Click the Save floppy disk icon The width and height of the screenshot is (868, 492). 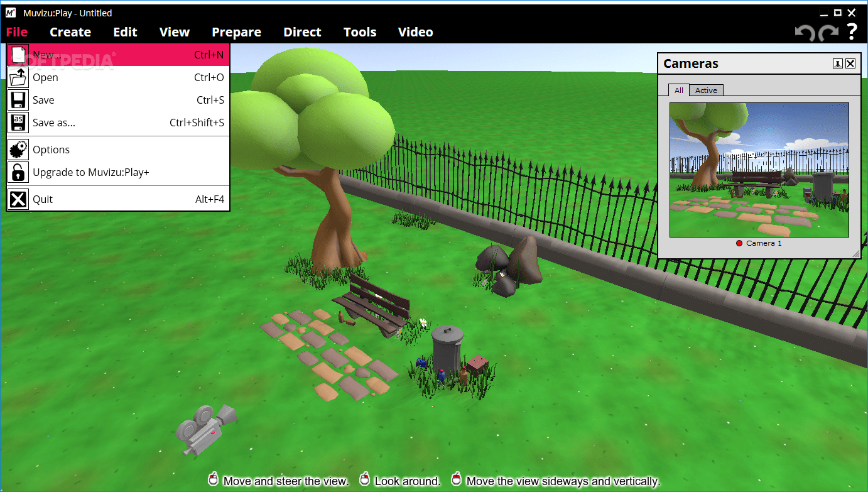click(x=19, y=100)
